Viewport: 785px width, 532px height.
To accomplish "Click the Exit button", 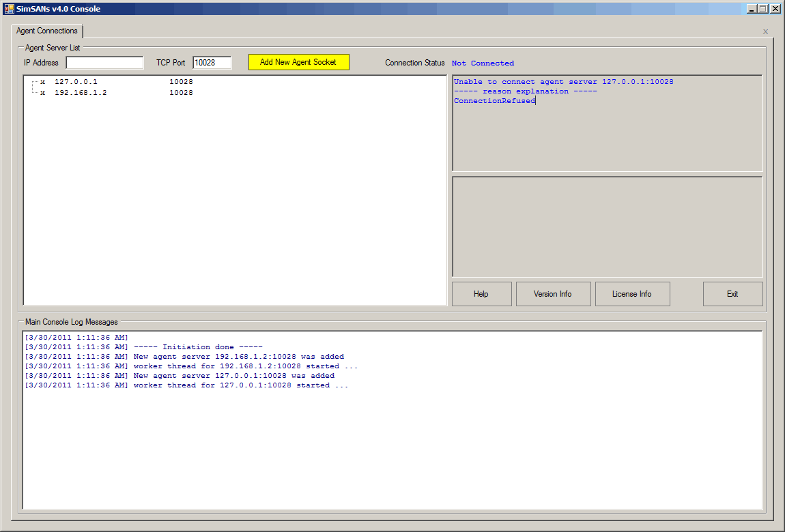I will tap(732, 294).
